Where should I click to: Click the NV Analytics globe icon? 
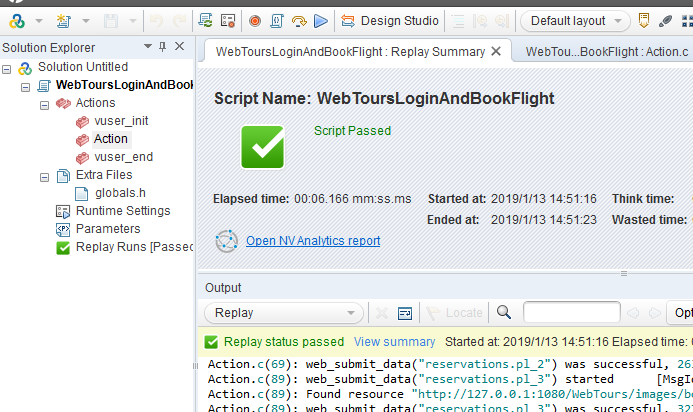pos(227,241)
